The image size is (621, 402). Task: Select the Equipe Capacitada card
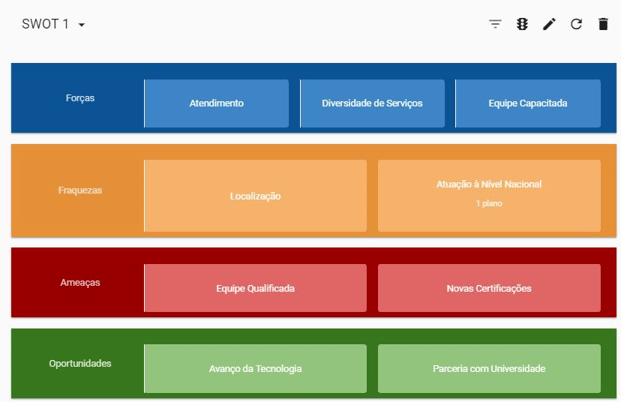528,103
